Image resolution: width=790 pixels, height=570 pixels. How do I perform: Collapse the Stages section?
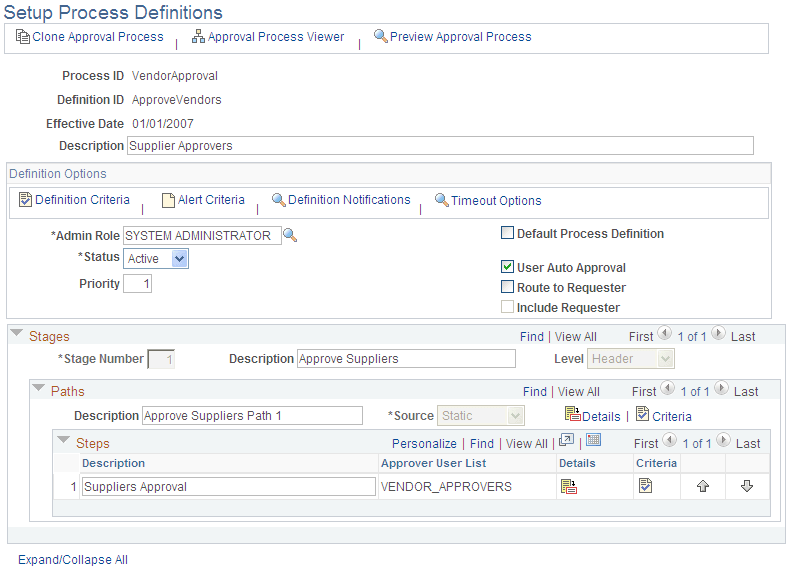pyautogui.click(x=17, y=333)
